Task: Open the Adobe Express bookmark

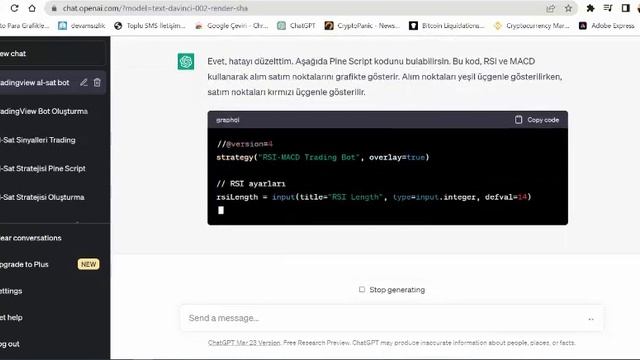Action: 607,26
